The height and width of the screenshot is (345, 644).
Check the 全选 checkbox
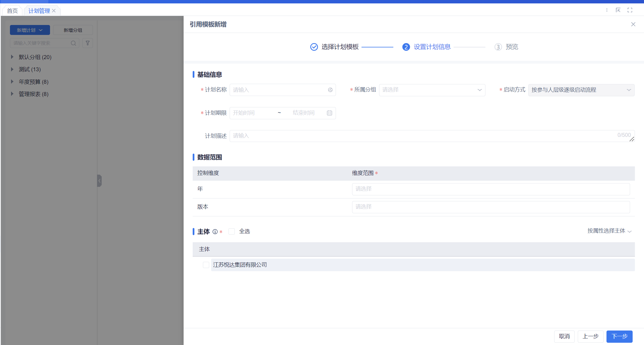tap(232, 231)
